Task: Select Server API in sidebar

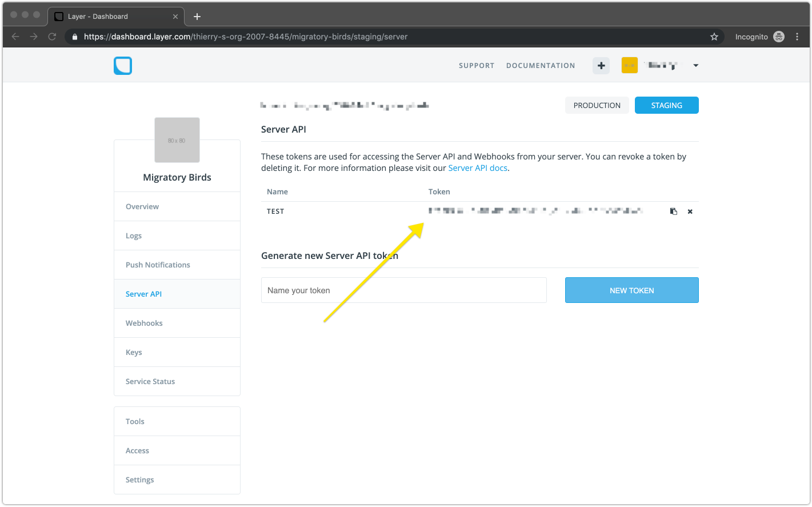Action: coord(177,294)
